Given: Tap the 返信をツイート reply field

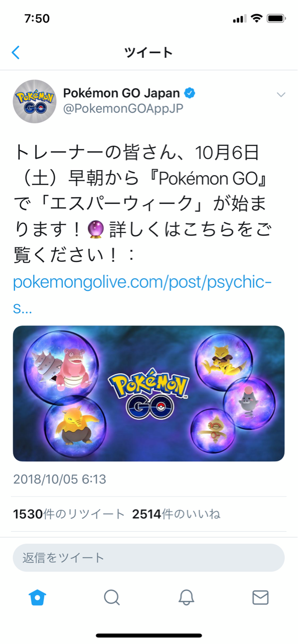Looking at the screenshot, I should tap(148, 557).
